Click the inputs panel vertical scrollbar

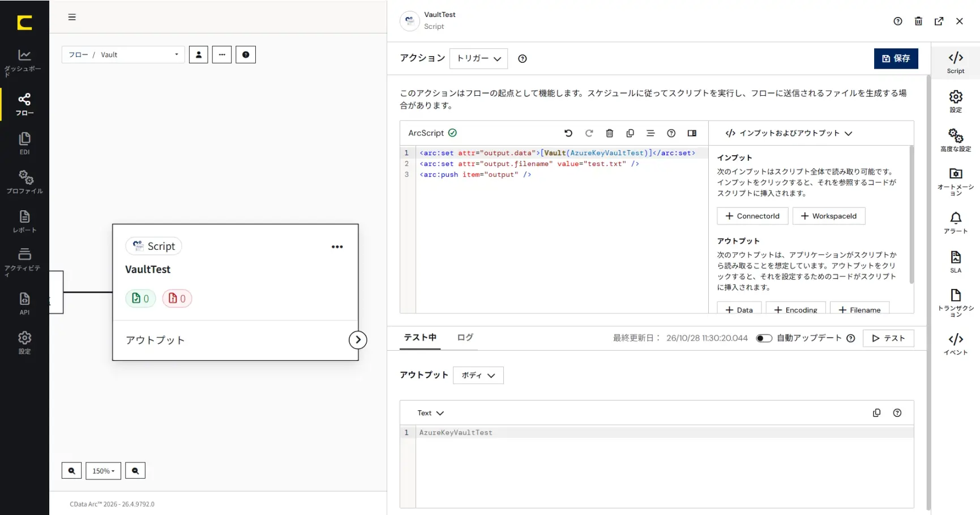pyautogui.click(x=911, y=214)
